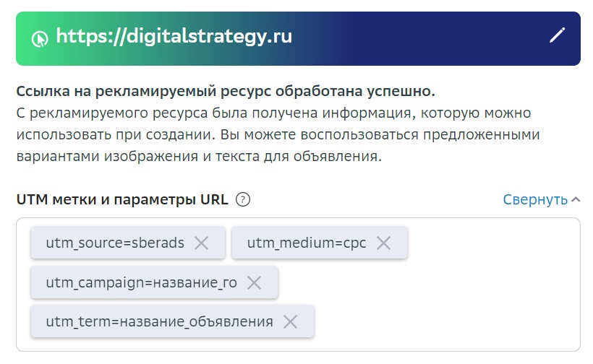Click the Свернуть link
Viewport: 593px width, 364px height.
tap(535, 200)
